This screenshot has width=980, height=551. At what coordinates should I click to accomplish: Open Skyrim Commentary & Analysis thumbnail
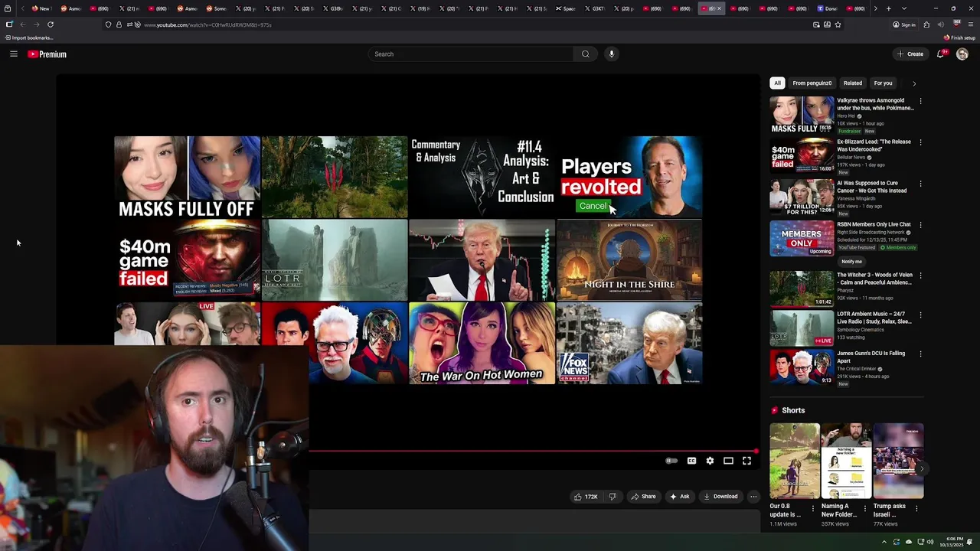click(x=482, y=177)
